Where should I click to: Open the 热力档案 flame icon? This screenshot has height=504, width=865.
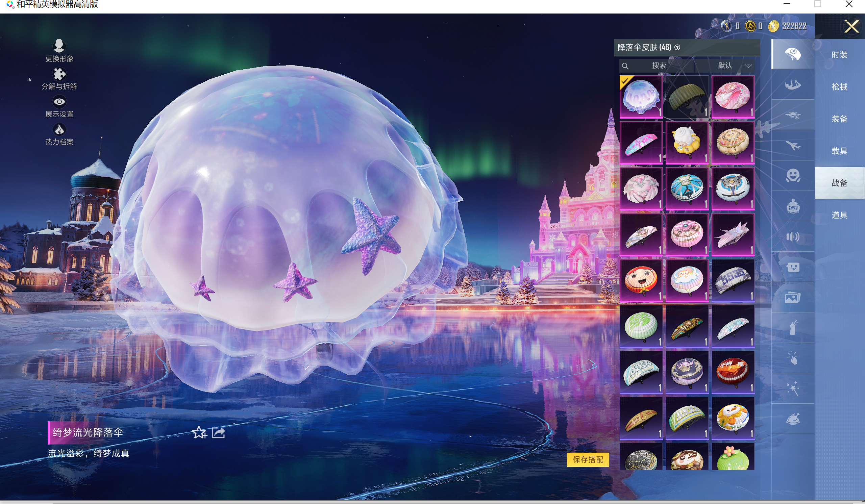click(59, 130)
